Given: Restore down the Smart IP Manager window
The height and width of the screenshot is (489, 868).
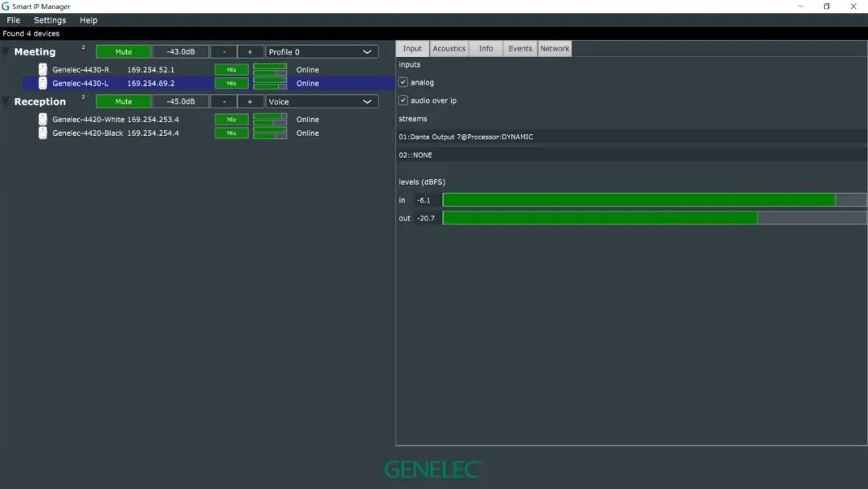Looking at the screenshot, I should coord(826,6).
